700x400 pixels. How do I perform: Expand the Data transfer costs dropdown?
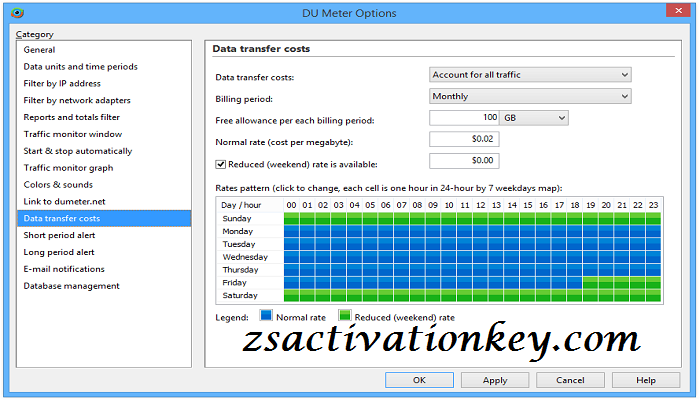tap(530, 75)
